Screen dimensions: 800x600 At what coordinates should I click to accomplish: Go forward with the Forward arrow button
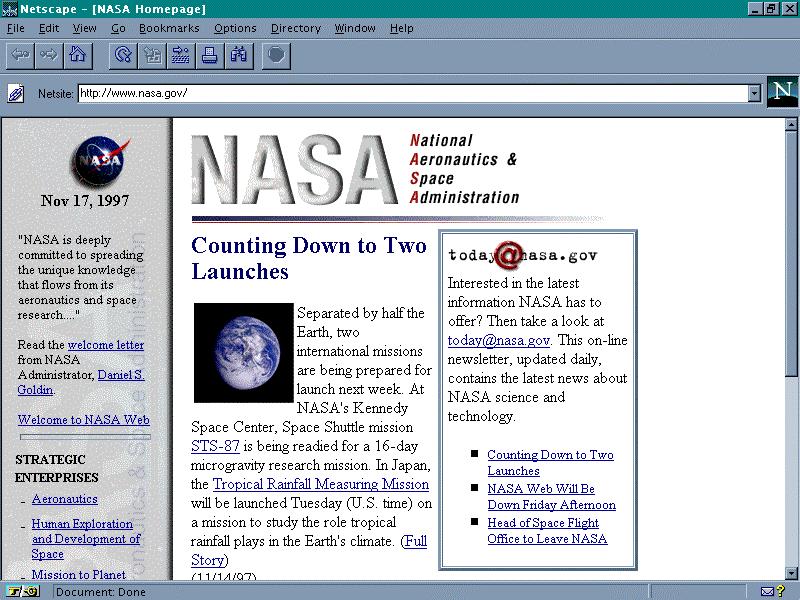[49, 55]
